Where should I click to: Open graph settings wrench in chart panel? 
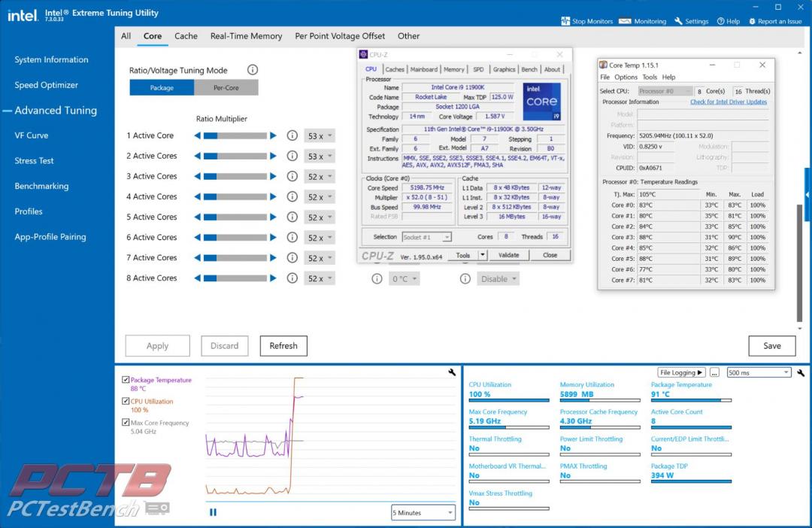pyautogui.click(x=452, y=372)
